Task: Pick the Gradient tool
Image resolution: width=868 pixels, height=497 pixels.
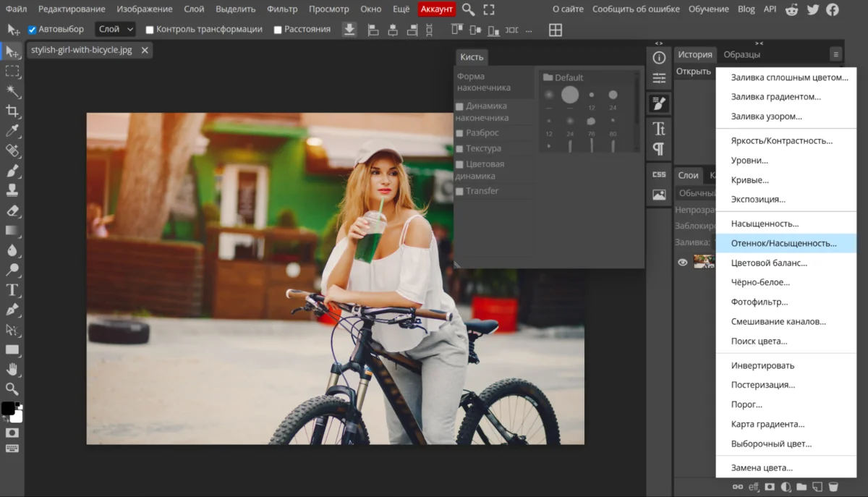Action: point(12,229)
